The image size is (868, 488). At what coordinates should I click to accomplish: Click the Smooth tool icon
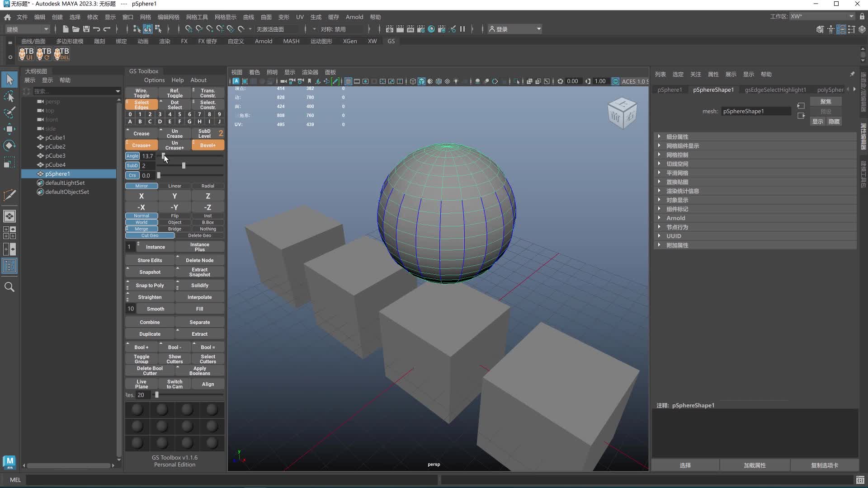[156, 308]
